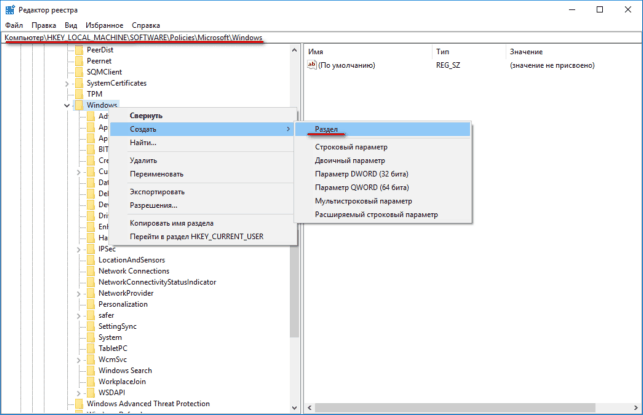Click the values pane scroll right arrow

tap(636, 408)
